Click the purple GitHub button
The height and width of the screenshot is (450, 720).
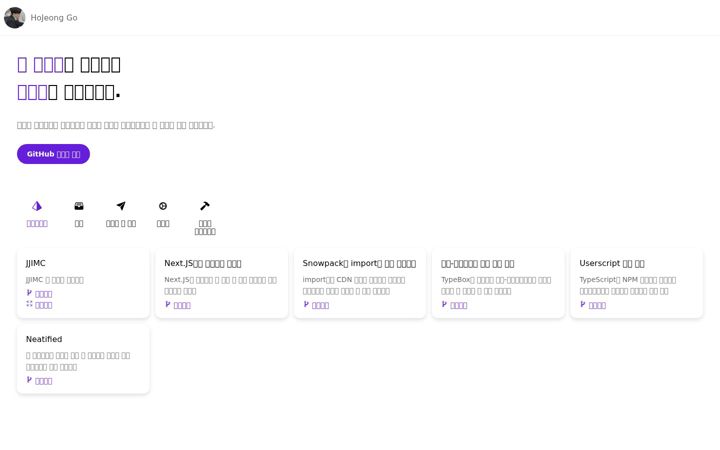point(53,154)
